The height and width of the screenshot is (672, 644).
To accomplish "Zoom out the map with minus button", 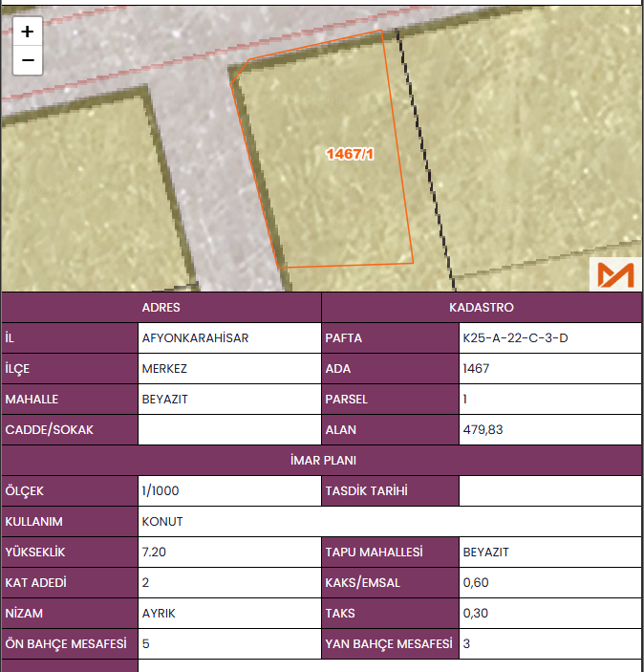I will 28,60.
